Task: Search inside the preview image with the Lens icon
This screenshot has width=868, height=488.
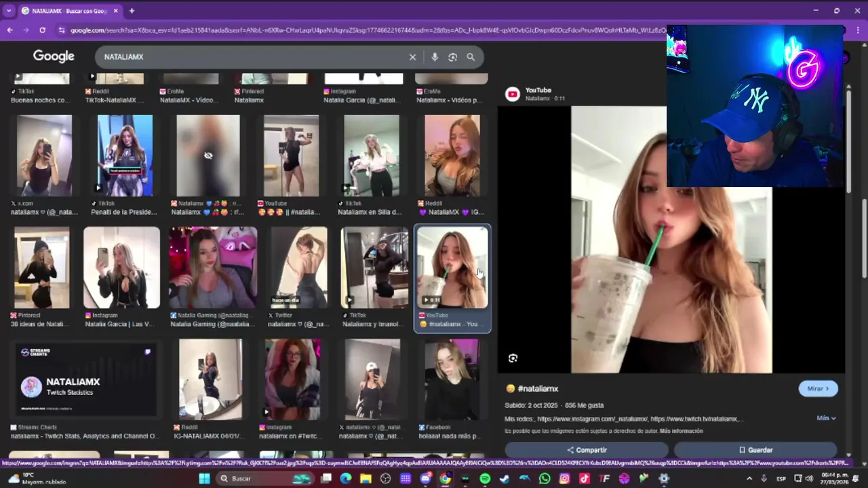Action: click(513, 358)
